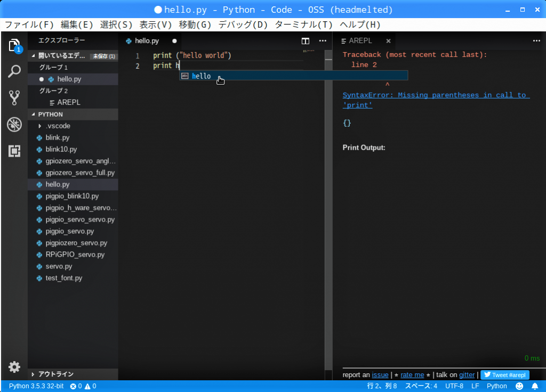The image size is (546, 392).
Task: Open the Source Control view icon
Action: tap(14, 98)
